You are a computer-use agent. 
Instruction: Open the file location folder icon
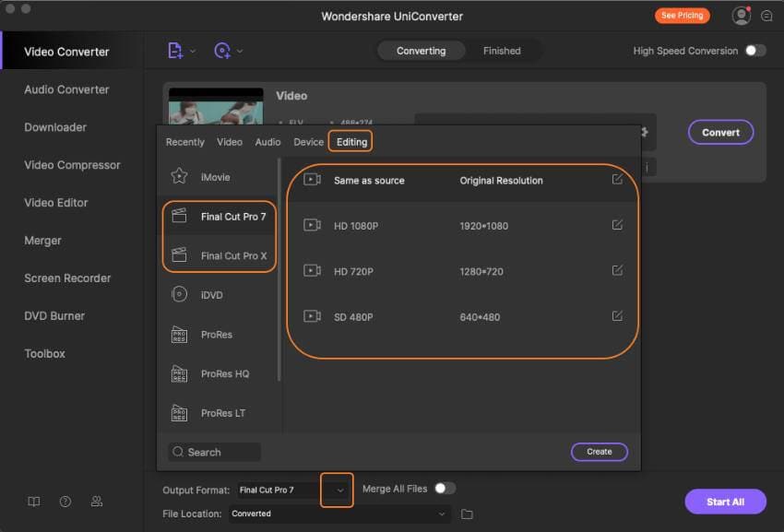coord(467,514)
